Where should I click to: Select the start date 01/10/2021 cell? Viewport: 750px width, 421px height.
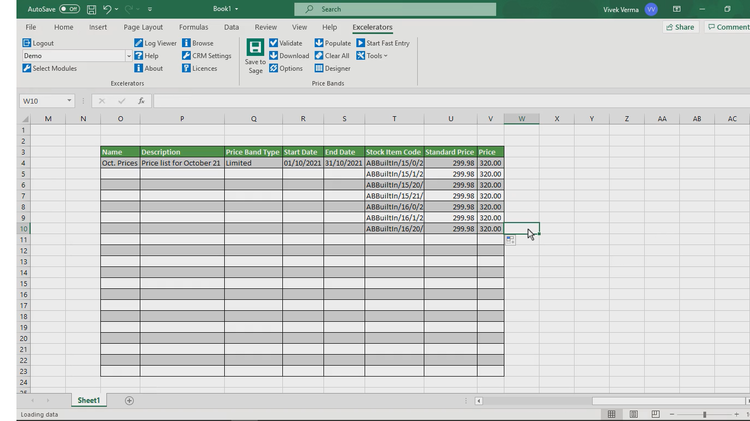tap(303, 163)
